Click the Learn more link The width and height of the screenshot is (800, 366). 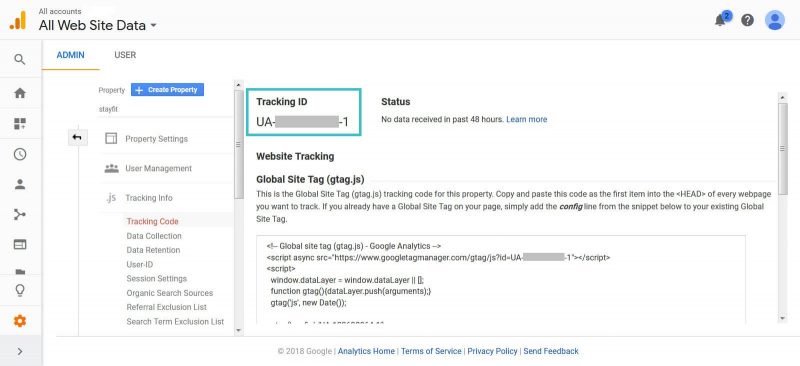[527, 119]
